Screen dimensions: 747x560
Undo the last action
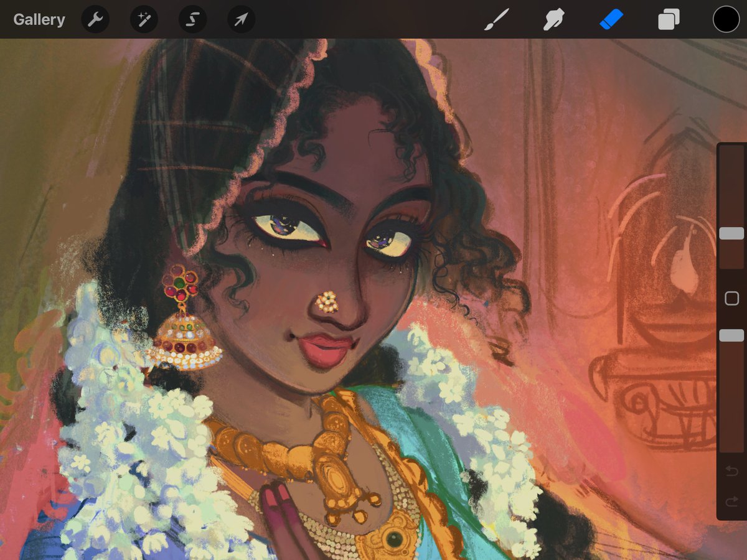click(731, 471)
